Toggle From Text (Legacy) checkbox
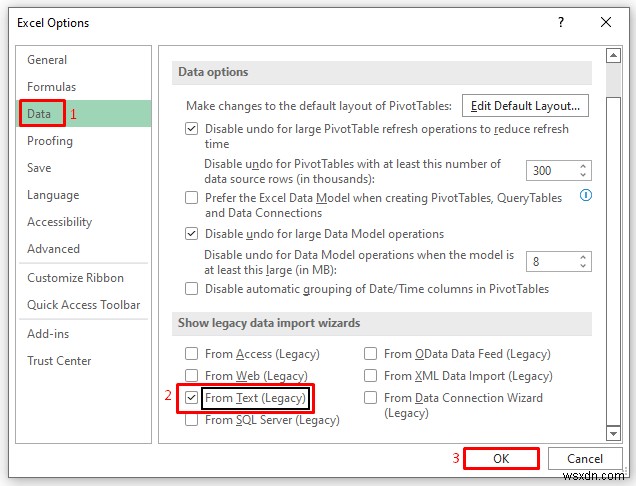Viewport: 636px width, 486px height. 191,398
